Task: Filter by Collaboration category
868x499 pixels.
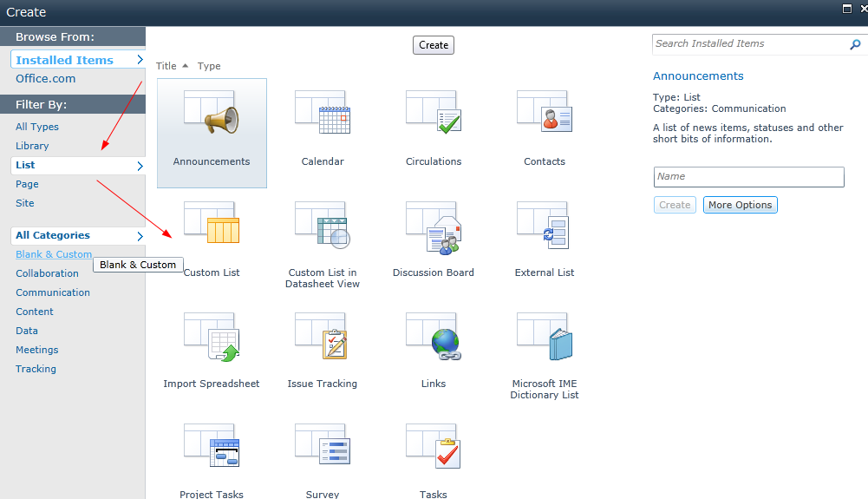Action: coord(47,273)
